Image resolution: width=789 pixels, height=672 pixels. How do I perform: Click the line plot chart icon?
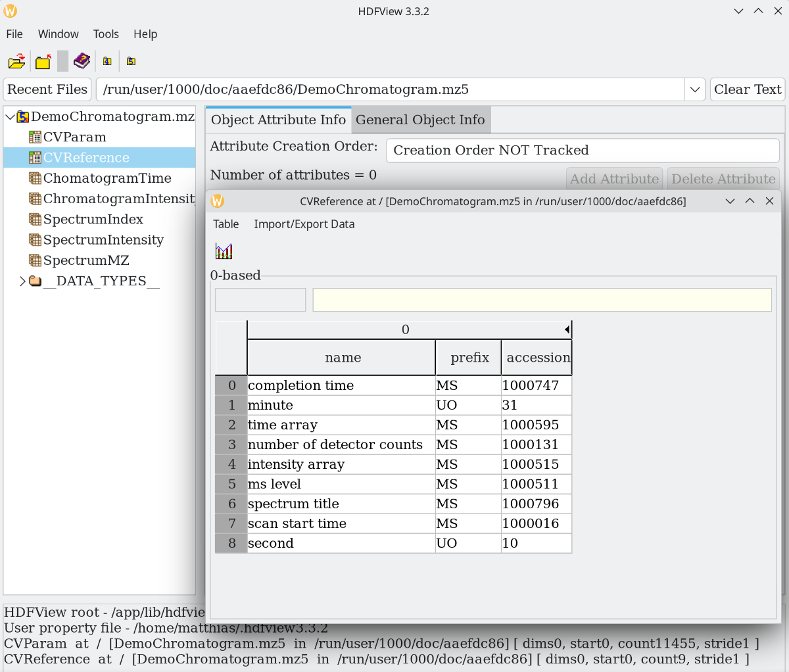click(224, 251)
